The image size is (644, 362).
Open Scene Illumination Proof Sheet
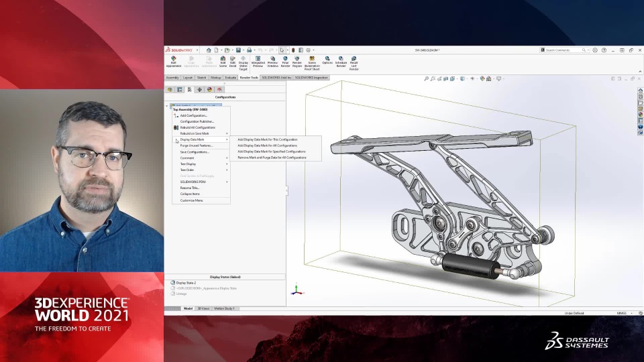pyautogui.click(x=312, y=63)
